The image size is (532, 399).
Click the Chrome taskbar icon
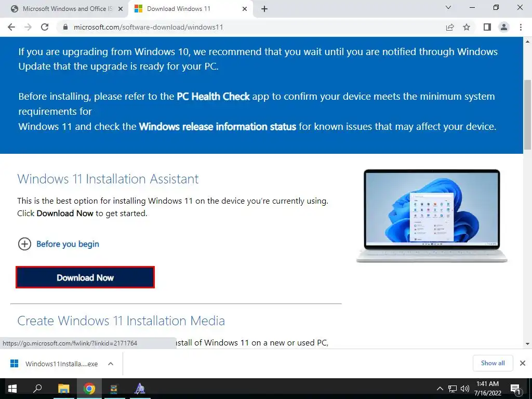click(x=89, y=389)
